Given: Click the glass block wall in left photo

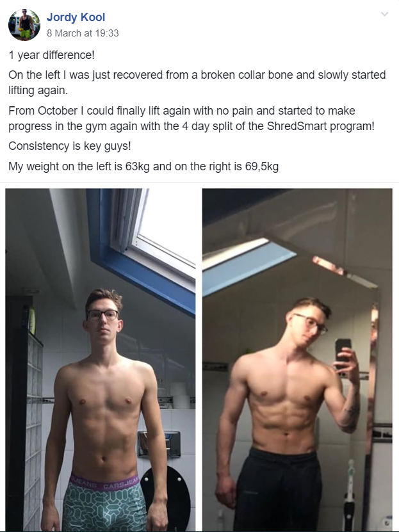Looking at the screenshot, I should point(33,431).
